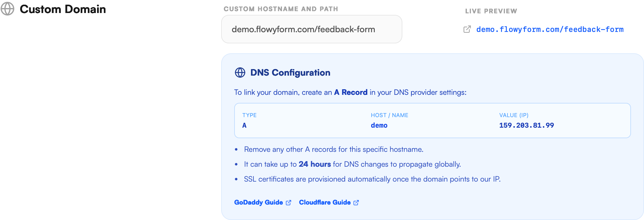
Task: Click the record type value A
Action: click(244, 125)
